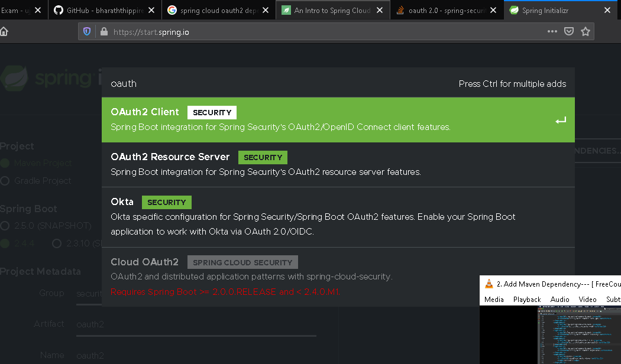Click the Artifact field containing oauth2

click(x=177, y=324)
